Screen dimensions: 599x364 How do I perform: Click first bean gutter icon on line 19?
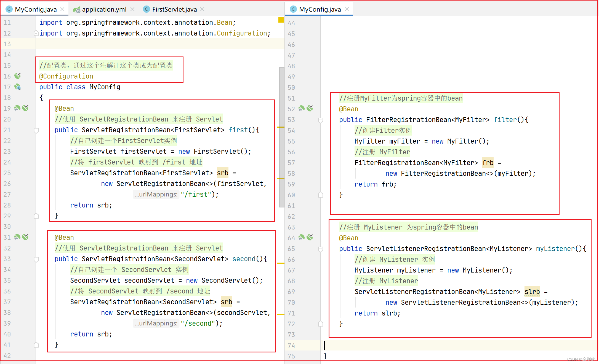coord(17,108)
